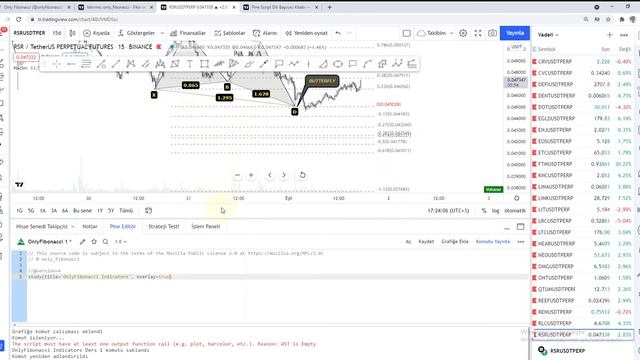
Task: Select the rectangle shape drawing tool
Action: [x=204, y=64]
